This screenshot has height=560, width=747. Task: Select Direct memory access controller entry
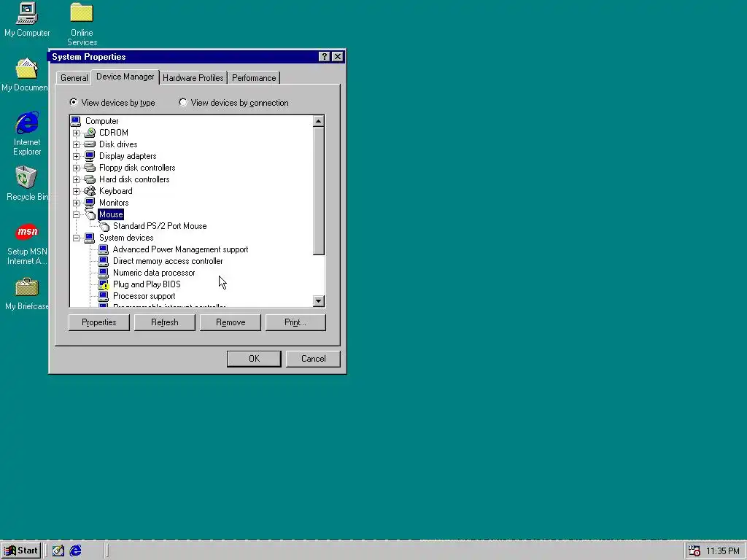click(168, 261)
